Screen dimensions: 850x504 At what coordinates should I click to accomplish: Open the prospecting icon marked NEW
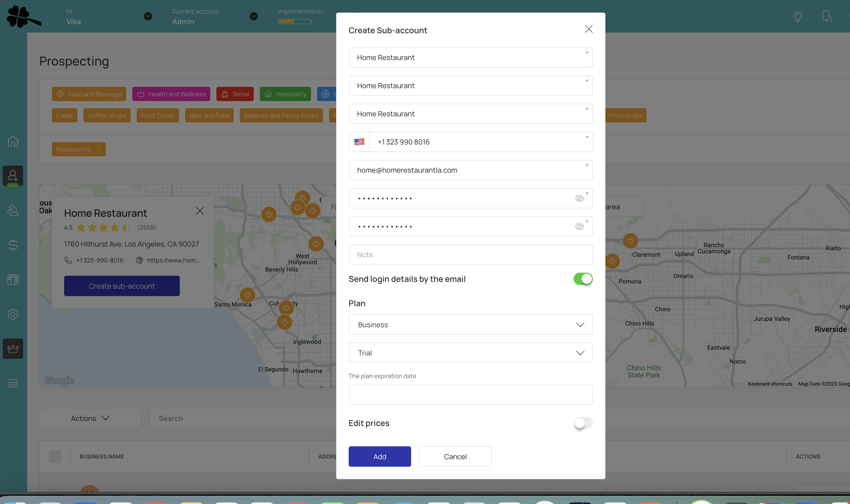click(x=13, y=176)
